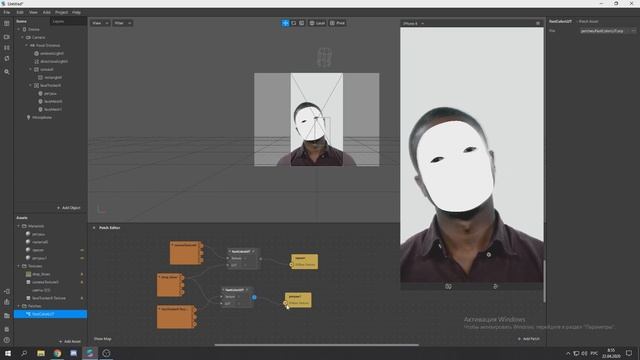
Task: Collapse the faceTracker0 tree item
Action: 31,85
